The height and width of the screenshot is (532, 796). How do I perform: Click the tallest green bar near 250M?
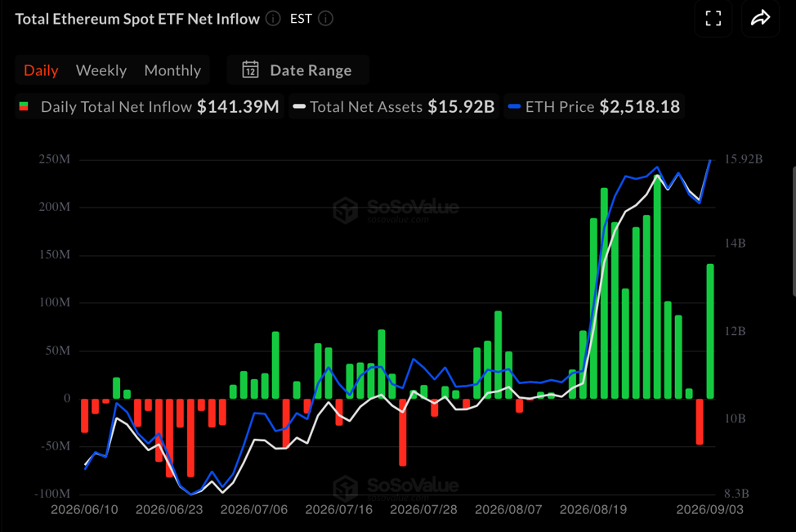pyautogui.click(x=657, y=287)
